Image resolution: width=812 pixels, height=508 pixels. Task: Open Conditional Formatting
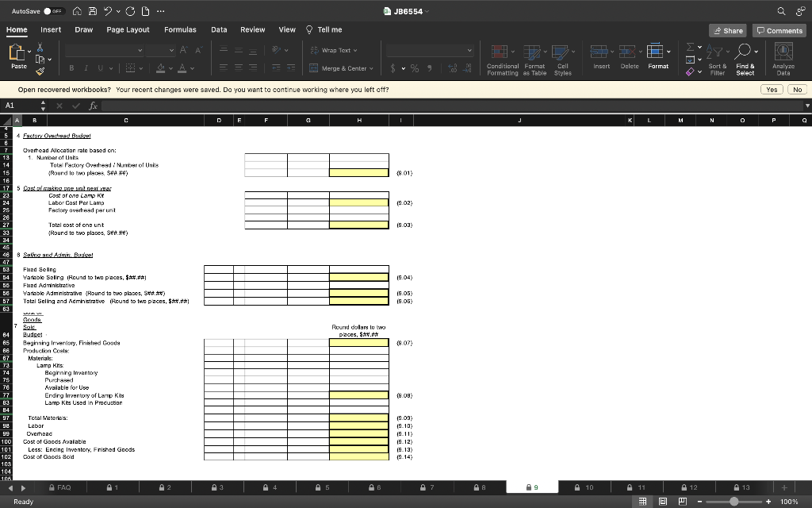pyautogui.click(x=502, y=60)
